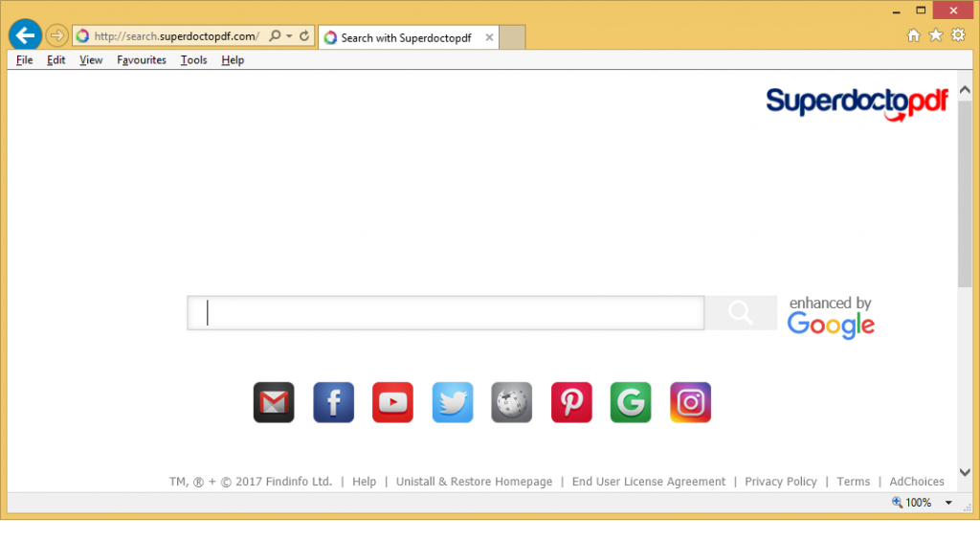The height and width of the screenshot is (541, 980).
Task: Click the enhanced by Google logo
Action: tap(831, 317)
